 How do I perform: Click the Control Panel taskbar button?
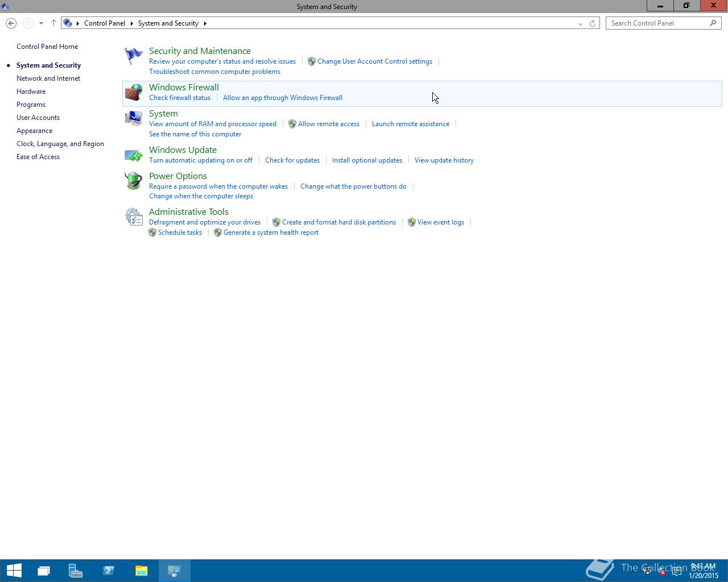pos(174,571)
